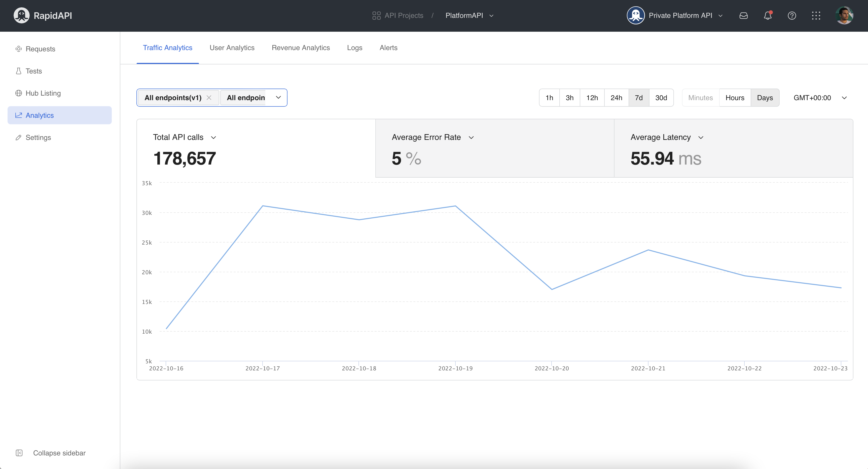The height and width of the screenshot is (469, 868).
Task: Click the 2022-10-21 peak on chart line
Action: point(648,250)
